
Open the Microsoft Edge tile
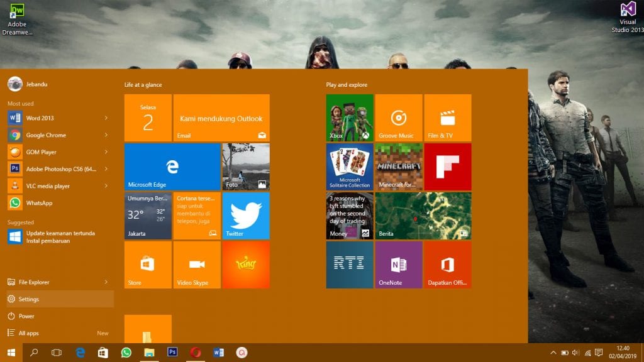click(172, 167)
